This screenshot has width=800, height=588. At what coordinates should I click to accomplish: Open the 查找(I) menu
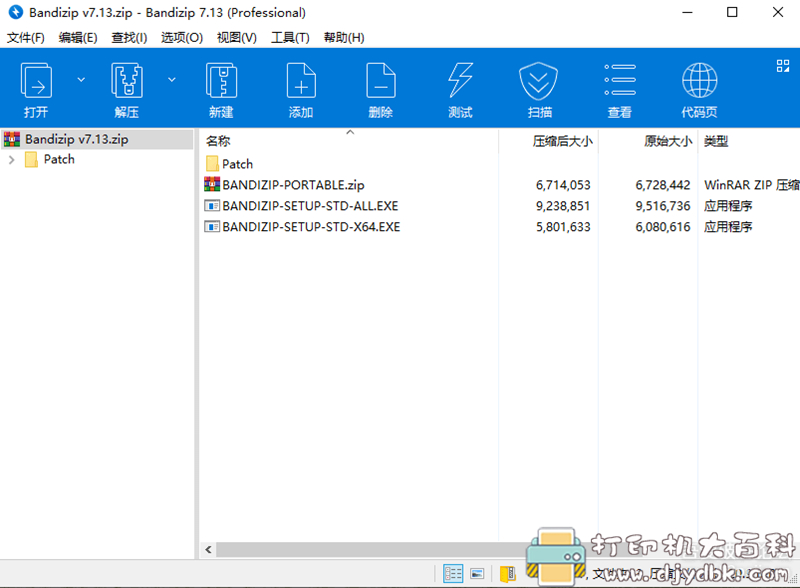[129, 38]
